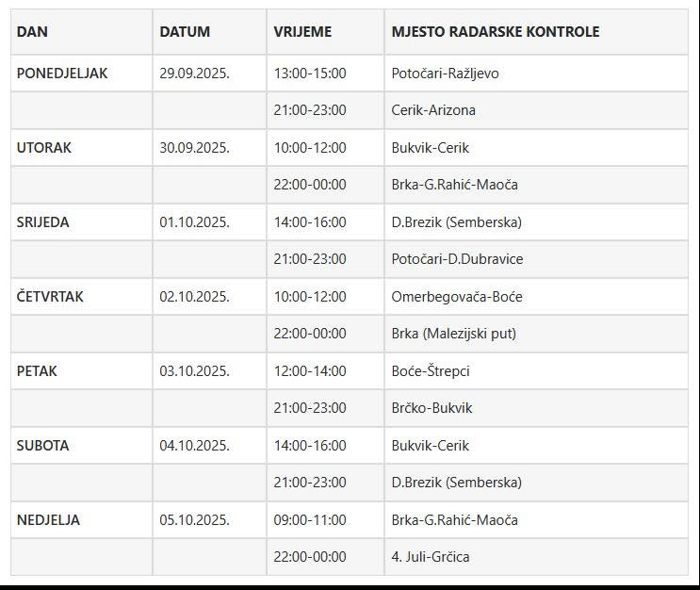
Task: Select the Potočari-Ražljevo location cell
Action: pyautogui.click(x=446, y=74)
